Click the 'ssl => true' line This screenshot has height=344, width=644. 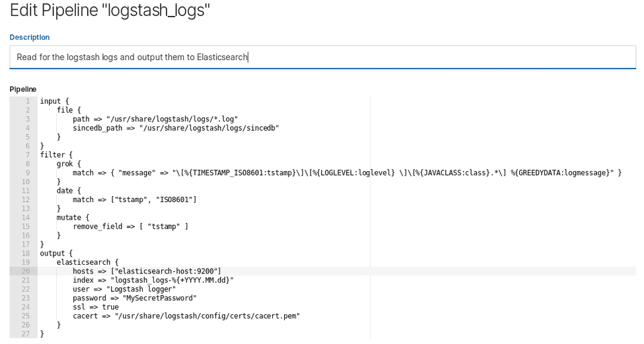[96, 307]
